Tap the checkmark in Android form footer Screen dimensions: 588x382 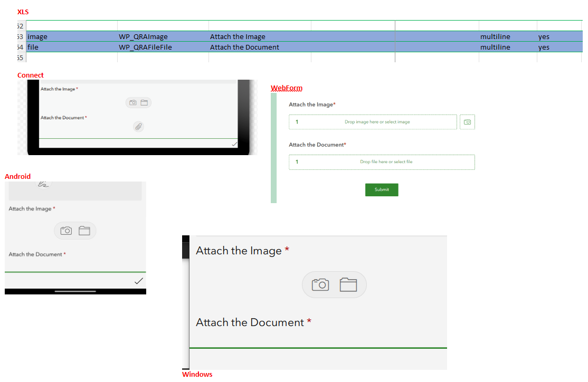[x=139, y=281]
